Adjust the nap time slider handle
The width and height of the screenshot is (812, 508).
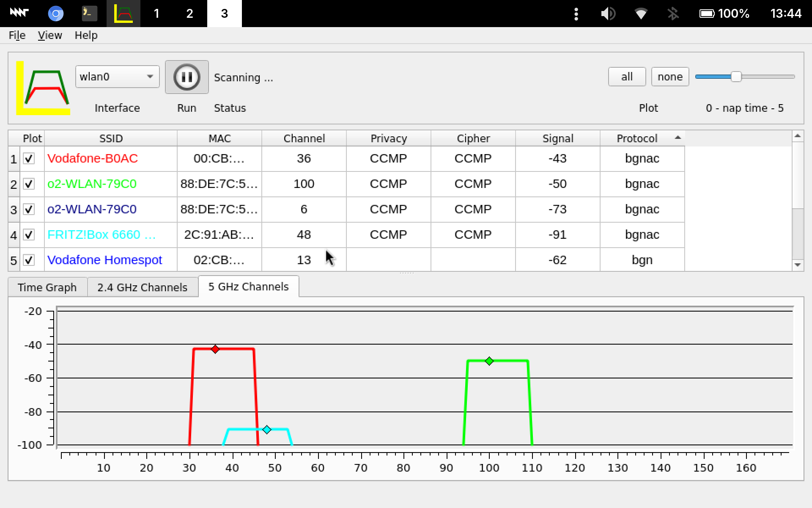click(736, 77)
